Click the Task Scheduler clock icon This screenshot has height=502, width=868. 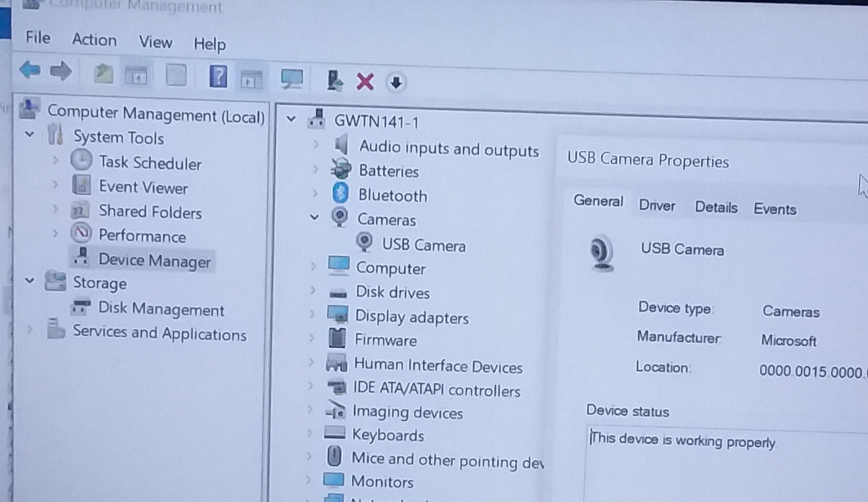(81, 160)
